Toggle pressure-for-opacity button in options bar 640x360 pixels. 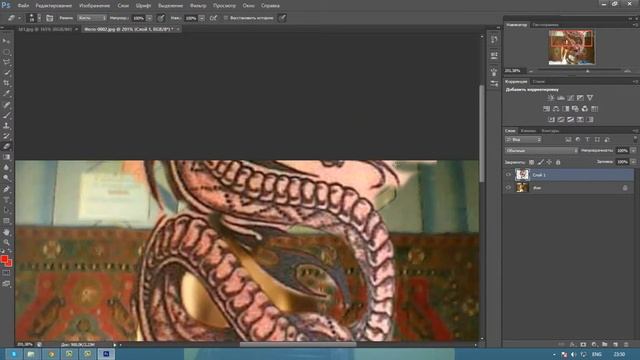click(x=161, y=18)
